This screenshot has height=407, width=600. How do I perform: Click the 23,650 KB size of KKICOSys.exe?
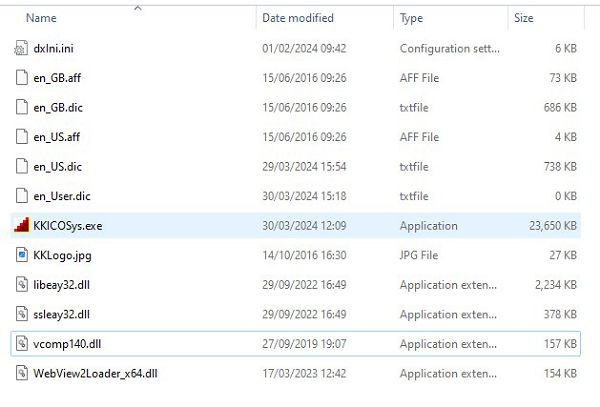pyautogui.click(x=553, y=226)
